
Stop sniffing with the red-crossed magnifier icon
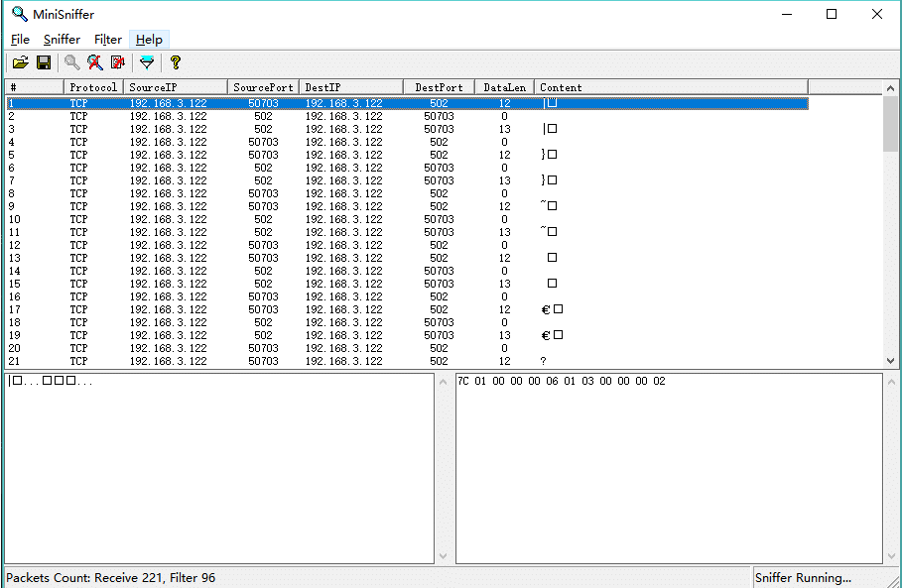95,62
